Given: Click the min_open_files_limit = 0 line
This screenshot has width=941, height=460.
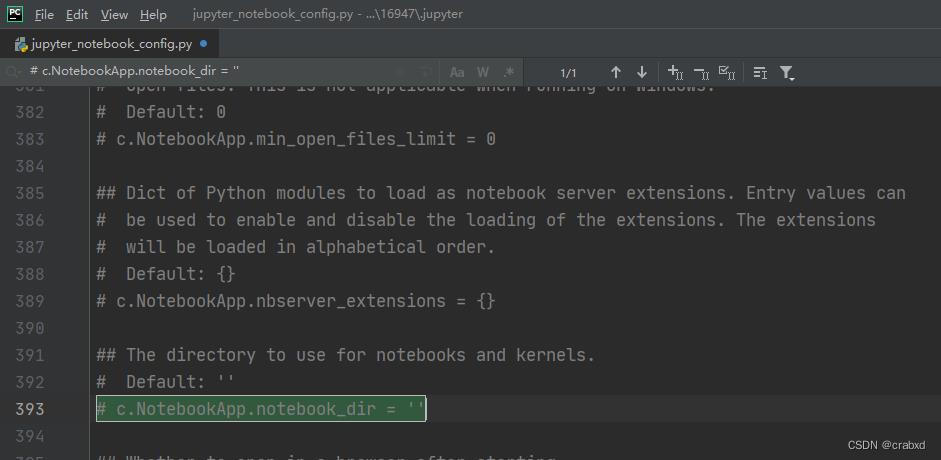Looking at the screenshot, I should tap(296, 140).
